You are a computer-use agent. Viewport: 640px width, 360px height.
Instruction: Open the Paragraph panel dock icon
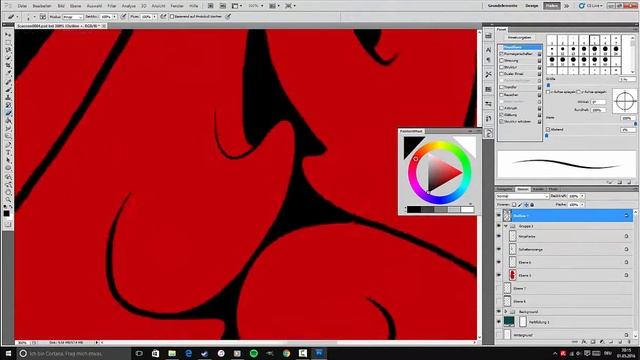tap(489, 60)
